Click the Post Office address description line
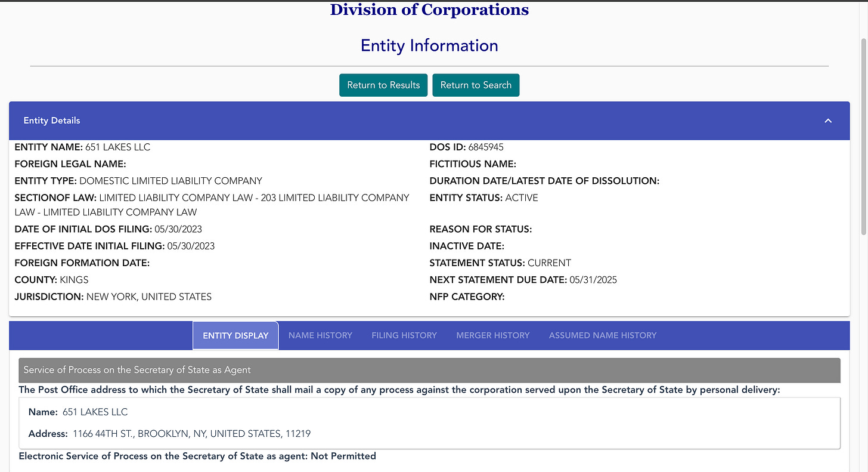868x472 pixels. tap(399, 390)
